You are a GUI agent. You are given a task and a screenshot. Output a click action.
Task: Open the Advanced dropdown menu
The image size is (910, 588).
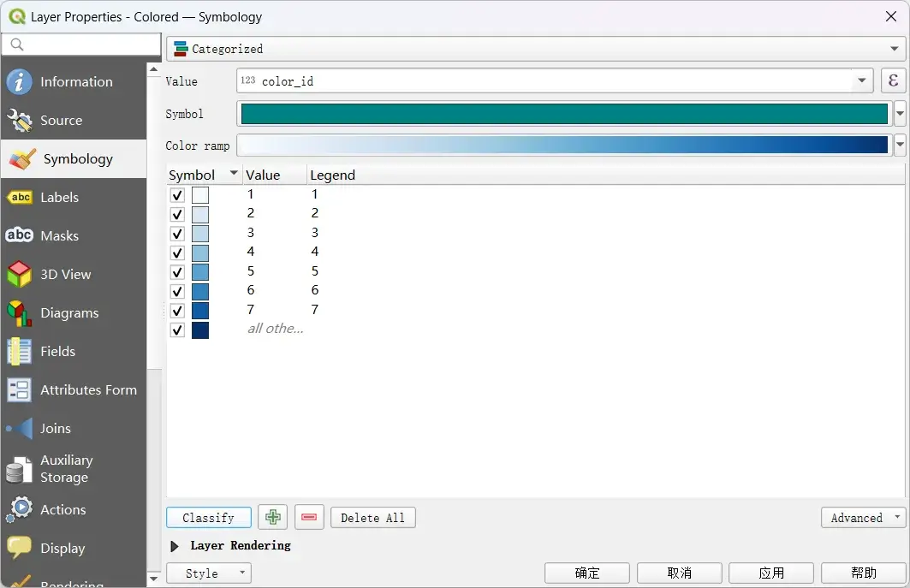click(x=863, y=517)
